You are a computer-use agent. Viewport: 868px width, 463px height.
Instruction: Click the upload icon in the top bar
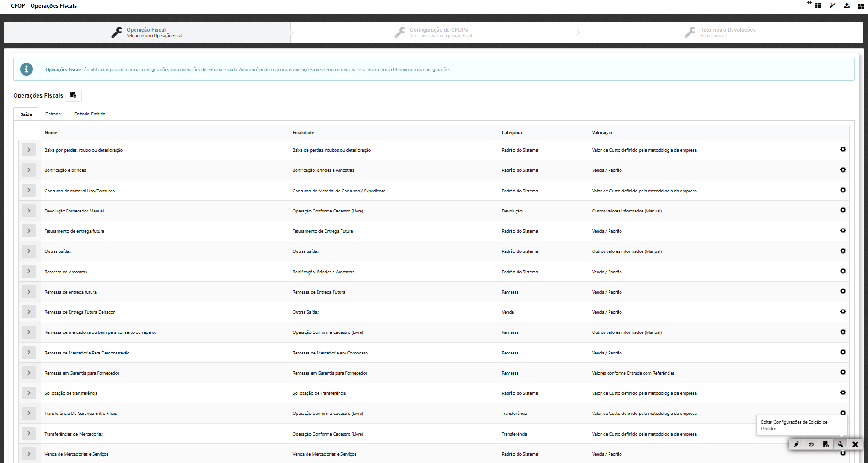click(x=846, y=6)
